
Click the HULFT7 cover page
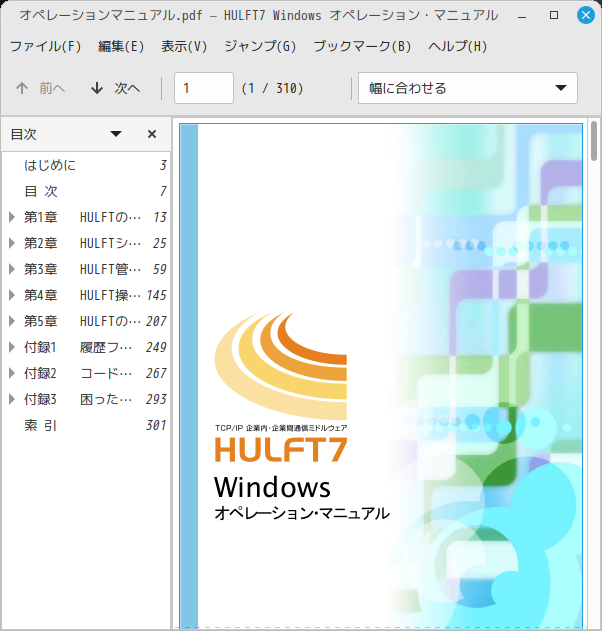(381, 376)
